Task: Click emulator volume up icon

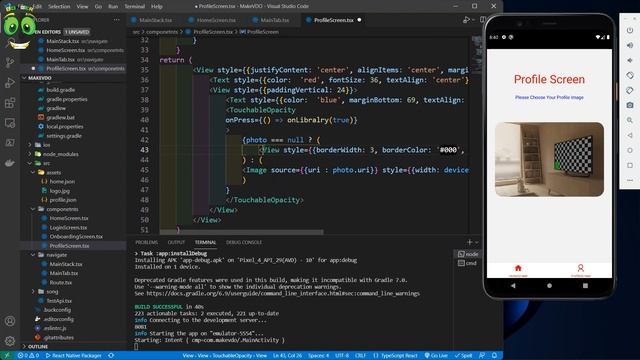Action: [x=630, y=45]
